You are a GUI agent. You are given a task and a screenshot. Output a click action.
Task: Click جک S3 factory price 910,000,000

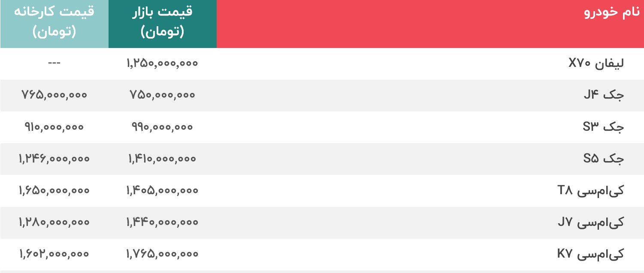[54, 127]
